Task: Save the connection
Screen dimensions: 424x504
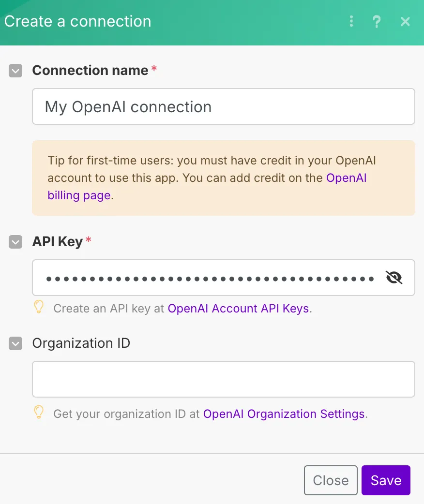Action: 386,480
